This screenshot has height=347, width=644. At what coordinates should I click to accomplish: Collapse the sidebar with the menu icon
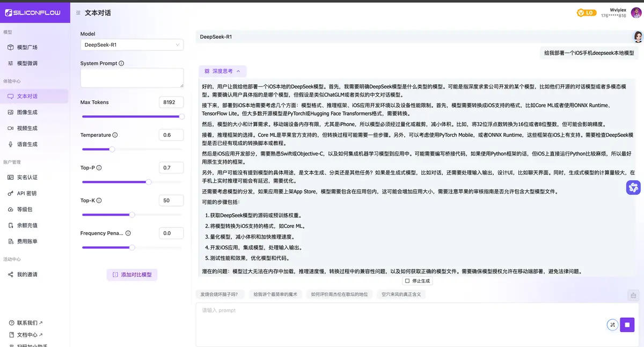(78, 12)
